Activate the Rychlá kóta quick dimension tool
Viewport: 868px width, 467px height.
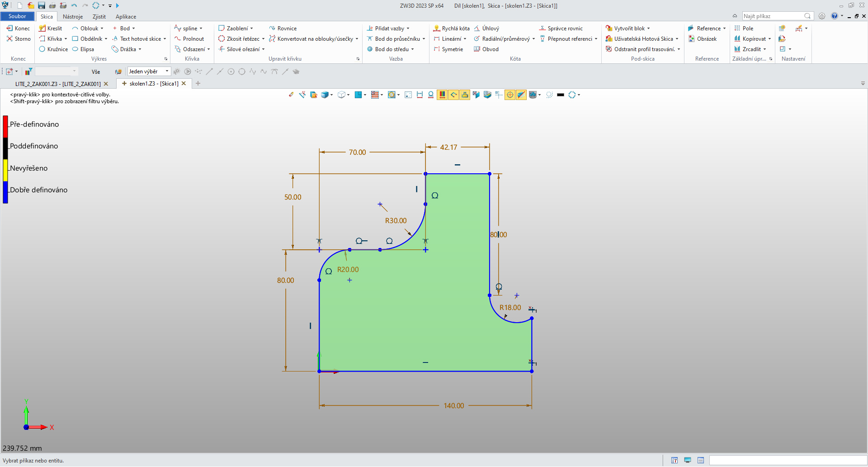pyautogui.click(x=451, y=29)
